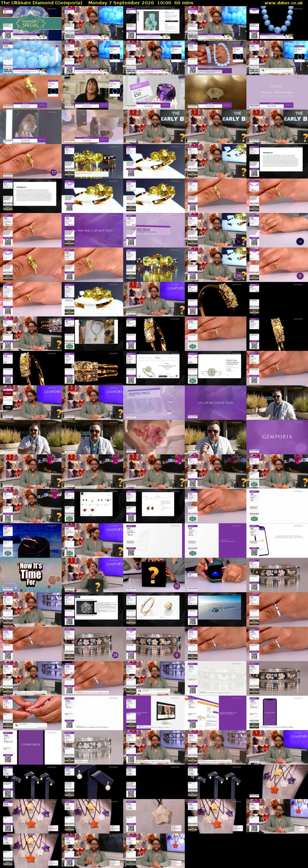Open the arctic aerial landscape thumbnail

(x=215, y=609)
